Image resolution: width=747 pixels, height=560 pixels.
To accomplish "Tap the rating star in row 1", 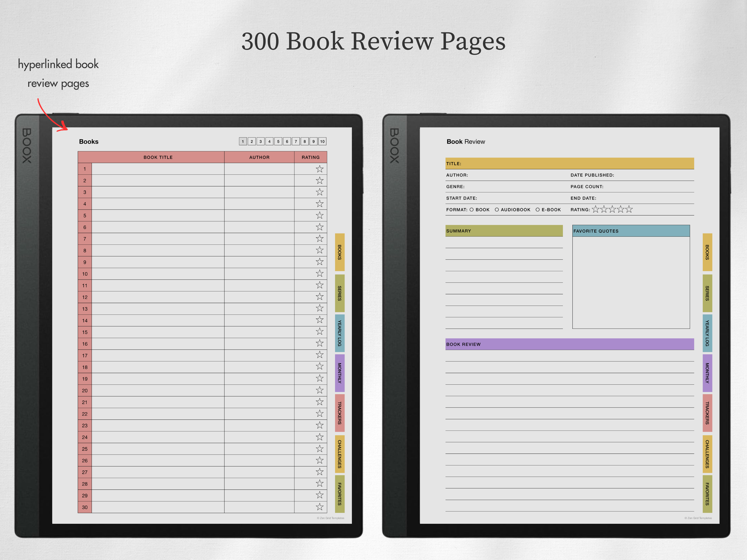I will (x=319, y=169).
